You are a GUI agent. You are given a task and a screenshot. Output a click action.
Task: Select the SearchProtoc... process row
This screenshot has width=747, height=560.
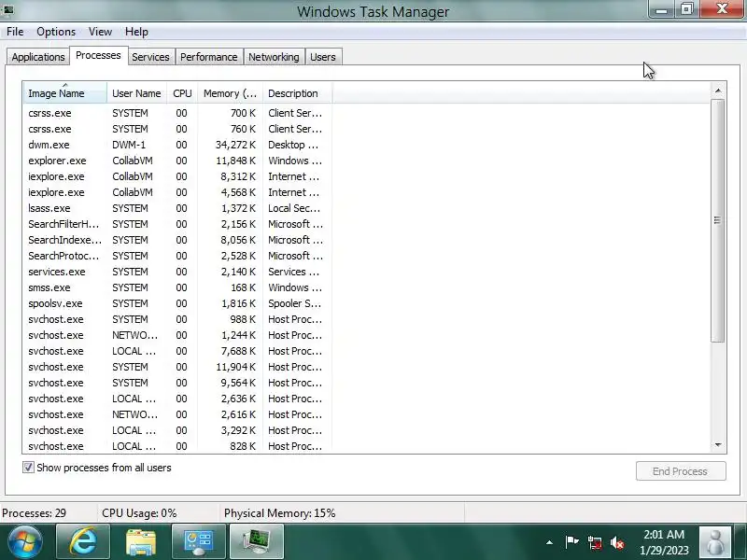(177, 256)
